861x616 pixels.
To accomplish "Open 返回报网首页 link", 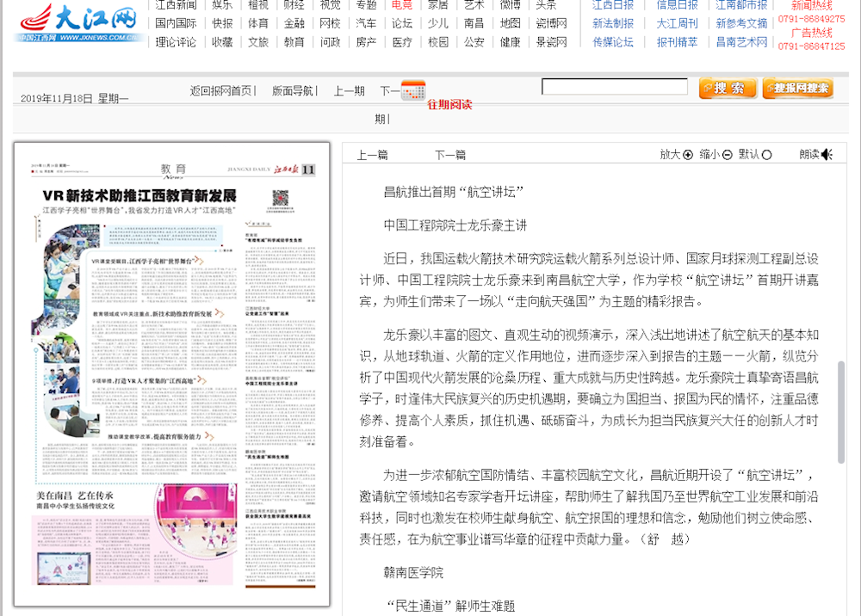I will tap(221, 91).
